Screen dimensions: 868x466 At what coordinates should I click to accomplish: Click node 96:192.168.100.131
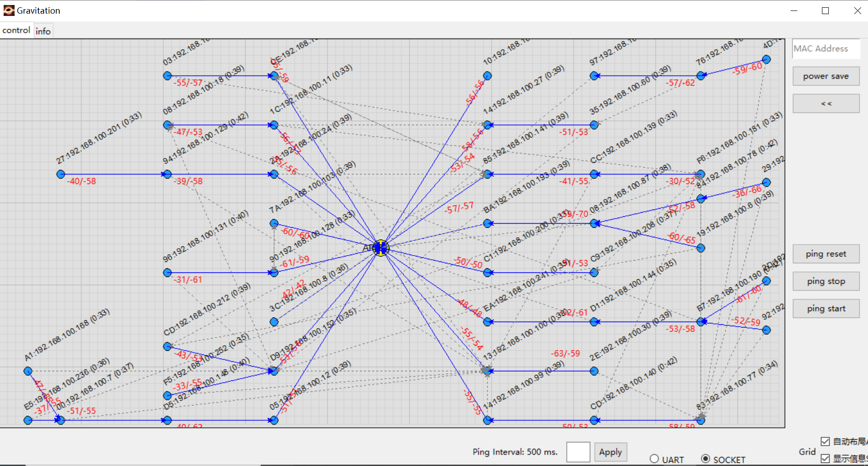(167, 273)
